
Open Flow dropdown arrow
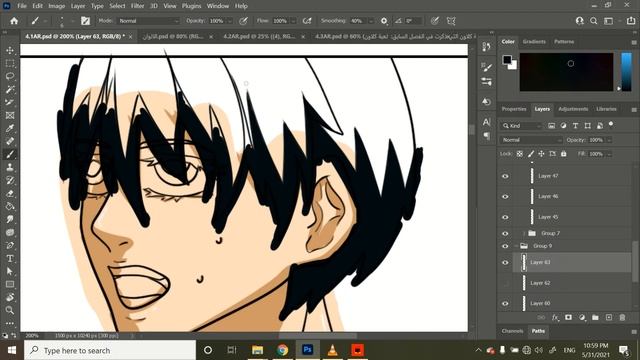(x=293, y=21)
